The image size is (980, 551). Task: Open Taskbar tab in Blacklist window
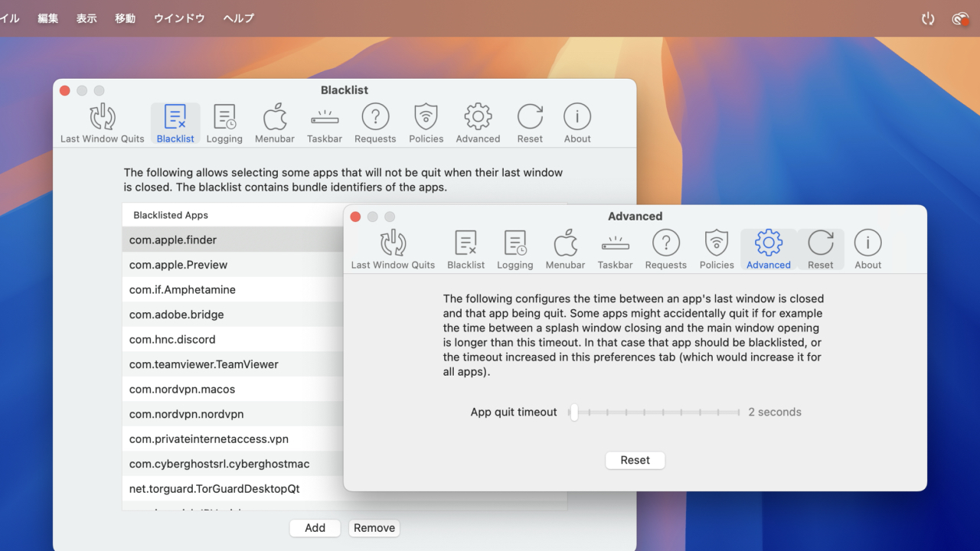tap(325, 124)
